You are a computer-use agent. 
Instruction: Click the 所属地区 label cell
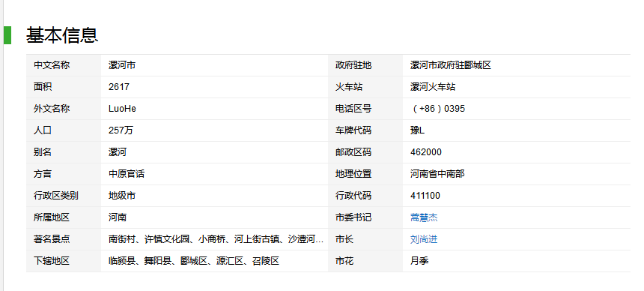tap(64, 217)
